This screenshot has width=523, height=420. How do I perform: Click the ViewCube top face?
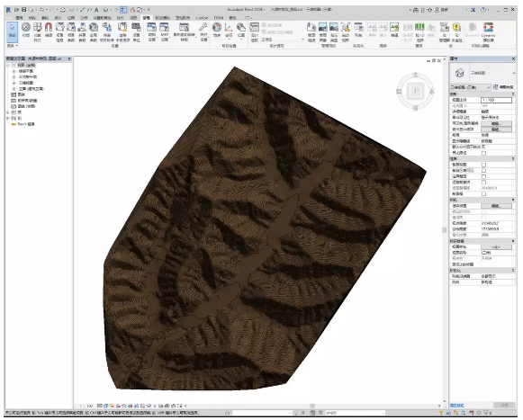[x=415, y=91]
